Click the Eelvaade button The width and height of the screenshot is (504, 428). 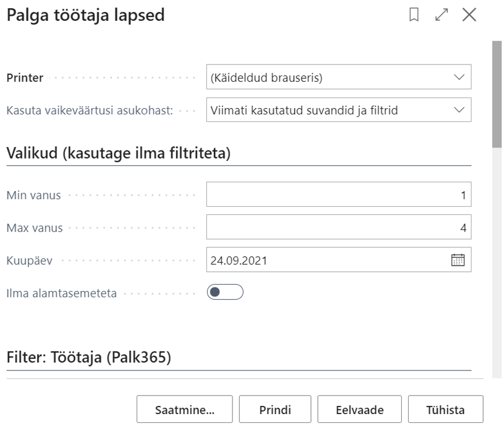360,409
